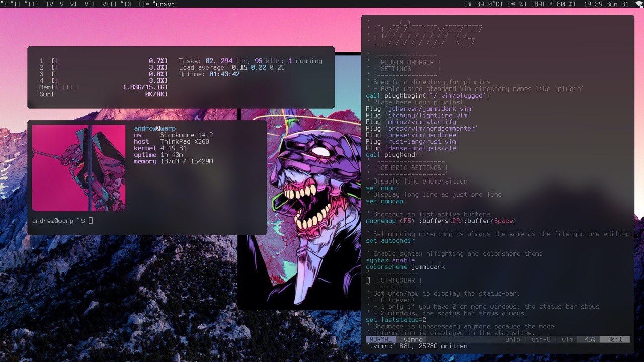Switch to workspace tag I
644x362 pixels.
coord(5,4)
